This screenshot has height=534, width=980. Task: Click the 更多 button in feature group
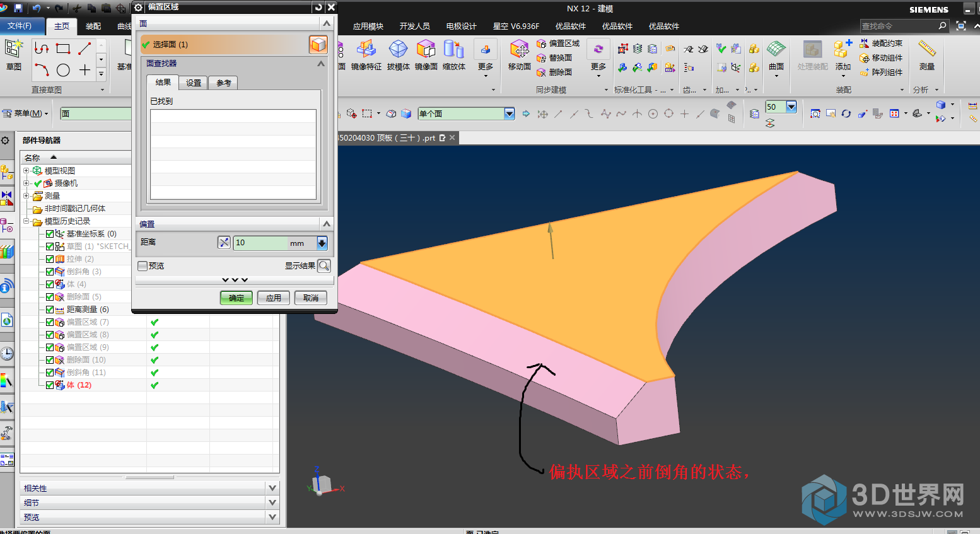click(486, 58)
